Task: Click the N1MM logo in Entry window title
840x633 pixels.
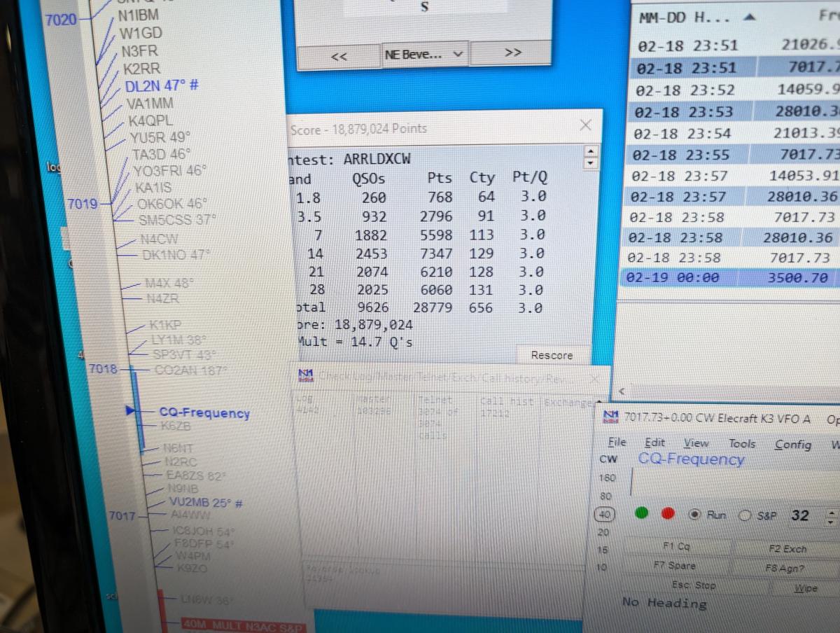Action: click(612, 417)
